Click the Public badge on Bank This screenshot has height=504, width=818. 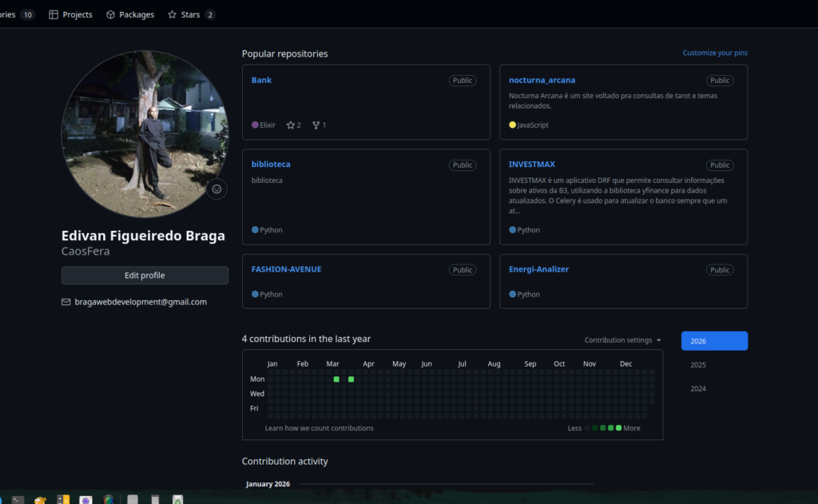pos(463,81)
